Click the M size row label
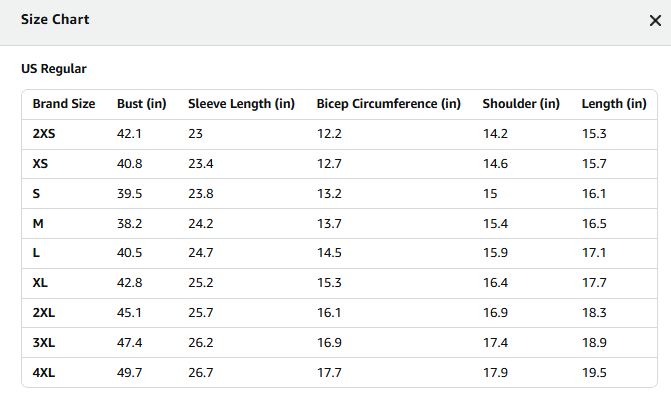This screenshot has width=671, height=415. [x=38, y=224]
